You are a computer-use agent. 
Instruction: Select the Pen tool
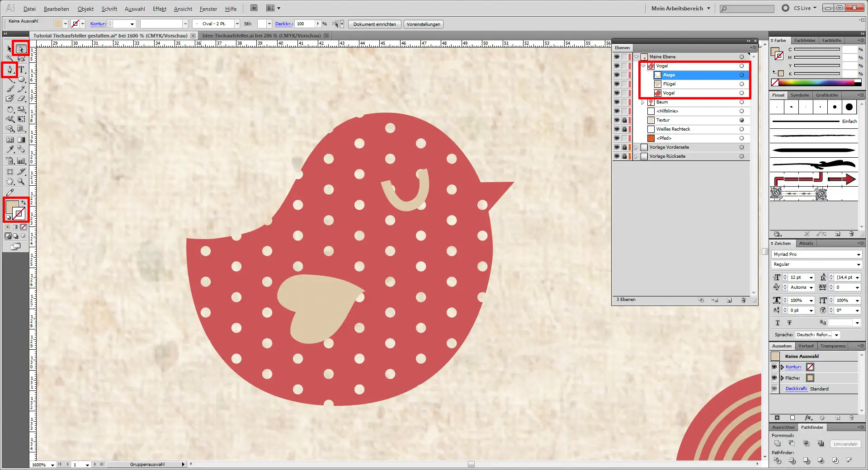click(x=9, y=70)
